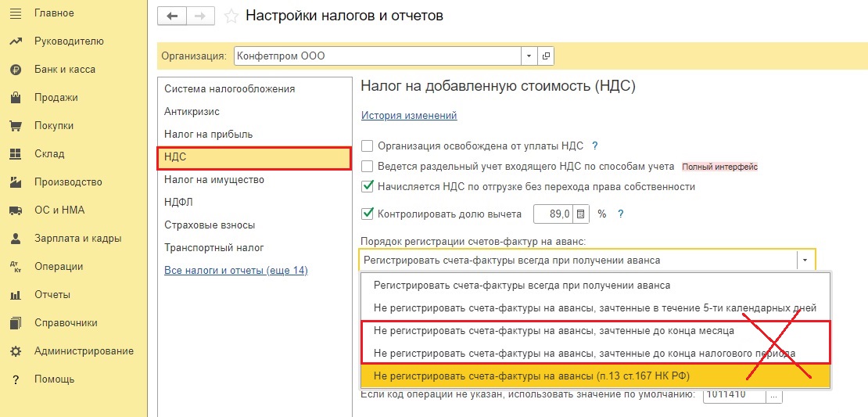Click the Помощь question mark icon

16,380
